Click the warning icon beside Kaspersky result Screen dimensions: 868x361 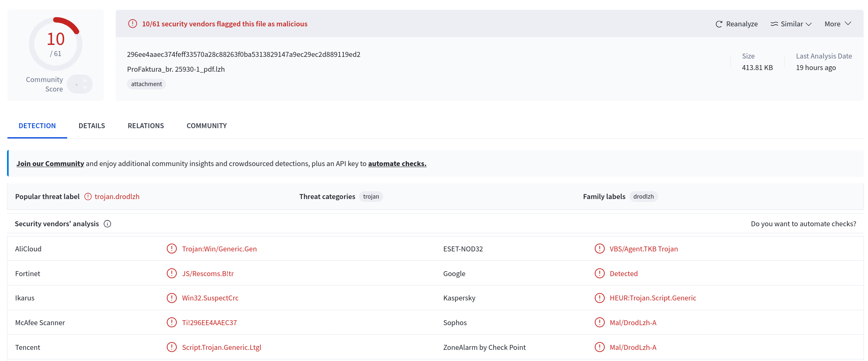[x=599, y=298]
